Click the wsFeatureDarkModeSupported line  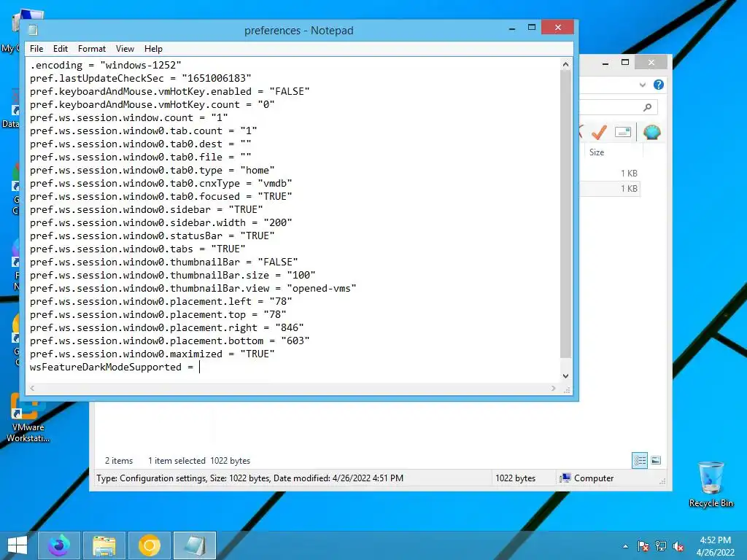(112, 367)
